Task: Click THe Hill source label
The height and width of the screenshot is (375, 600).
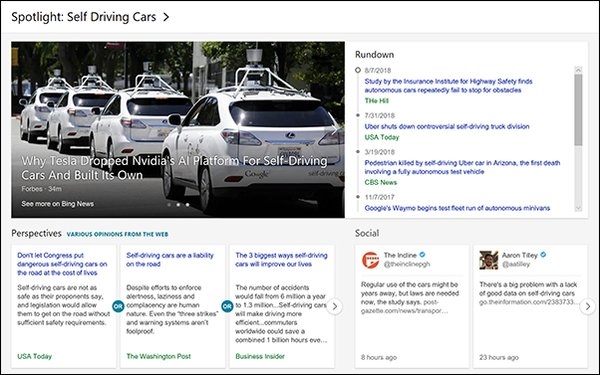Action: [377, 101]
